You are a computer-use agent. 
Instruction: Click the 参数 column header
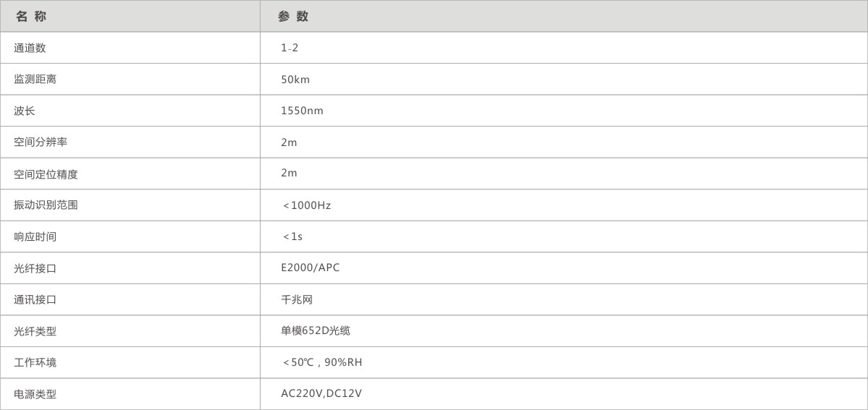tap(293, 16)
